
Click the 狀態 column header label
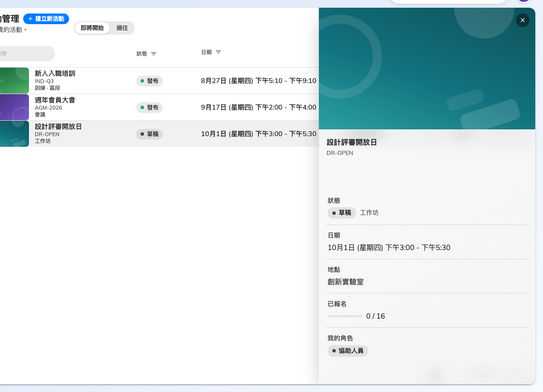[x=142, y=54]
